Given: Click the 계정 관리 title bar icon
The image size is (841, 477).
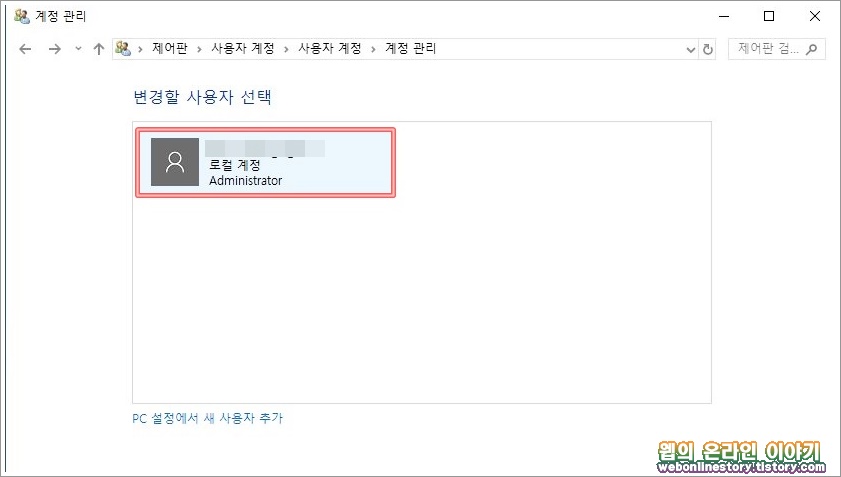Looking at the screenshot, I should (22, 16).
